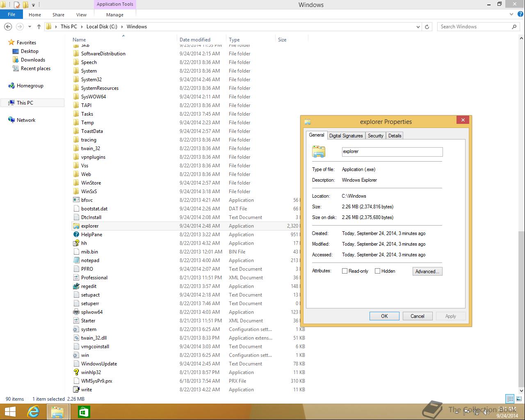This screenshot has height=420, width=525.
Task: Click the file name field in Properties
Action: pyautogui.click(x=393, y=152)
